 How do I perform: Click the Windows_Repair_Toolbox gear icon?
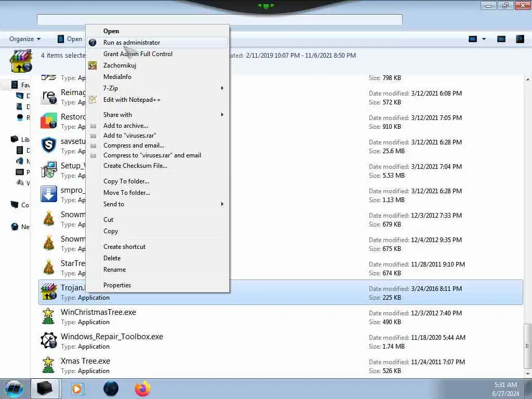click(x=49, y=341)
